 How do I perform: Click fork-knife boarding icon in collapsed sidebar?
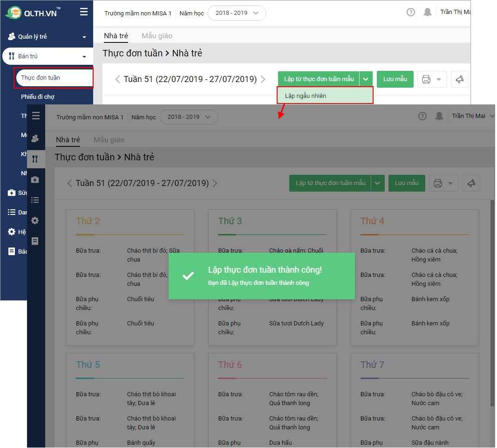[35, 159]
